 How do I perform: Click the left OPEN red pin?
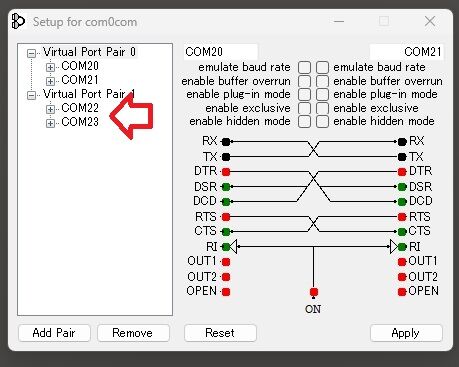[226, 292]
